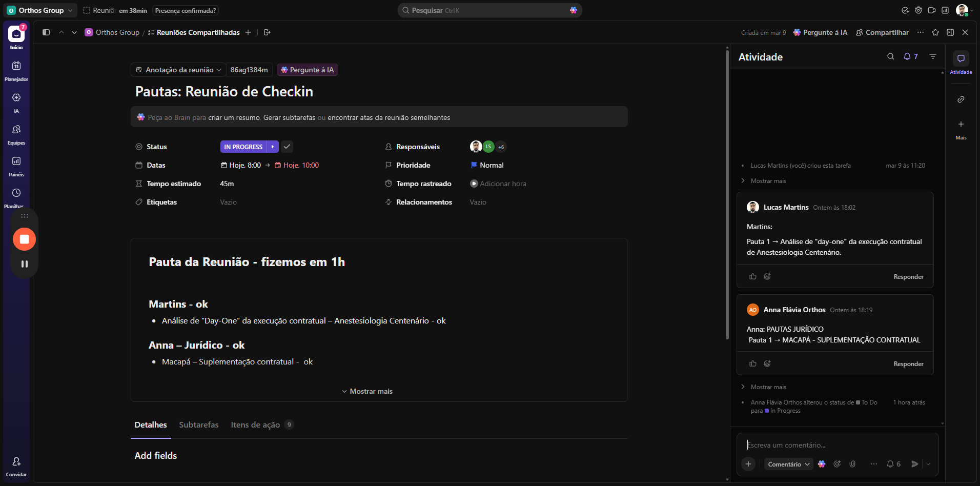Pause the recording clip
Viewport: 980px width, 486px height.
24,264
